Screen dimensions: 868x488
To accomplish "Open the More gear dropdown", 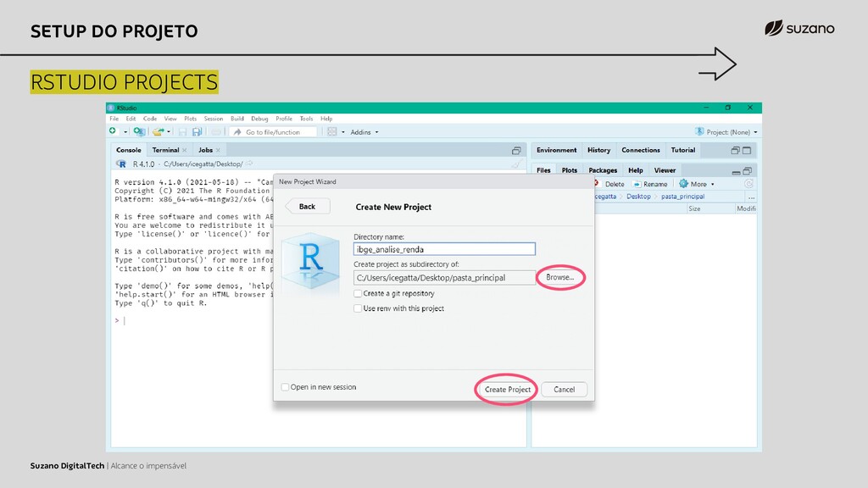I will (697, 184).
